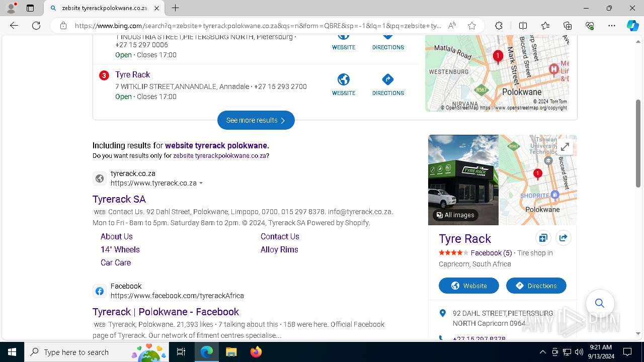Open the Car Care sitelink
Viewport: 644px width, 362px height.
point(116,262)
